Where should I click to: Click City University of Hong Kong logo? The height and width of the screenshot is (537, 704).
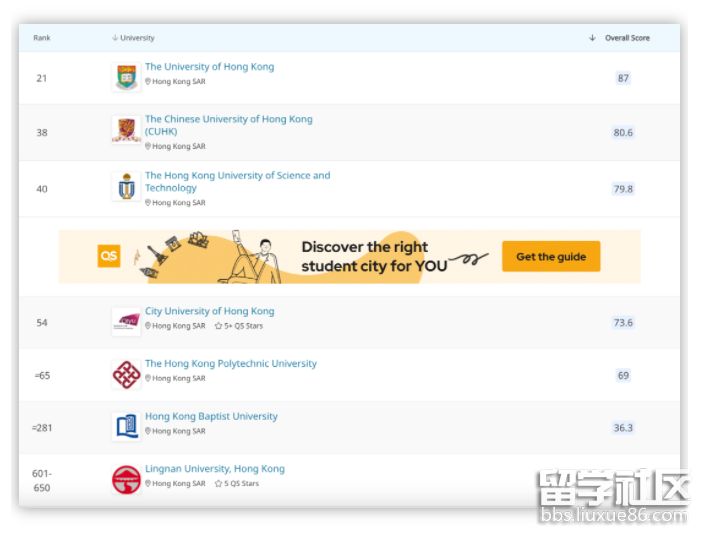126,321
